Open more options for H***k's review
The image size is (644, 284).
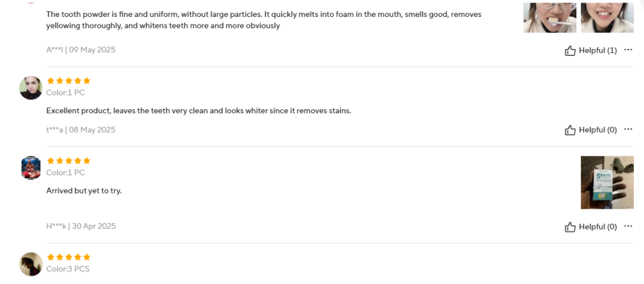click(628, 226)
